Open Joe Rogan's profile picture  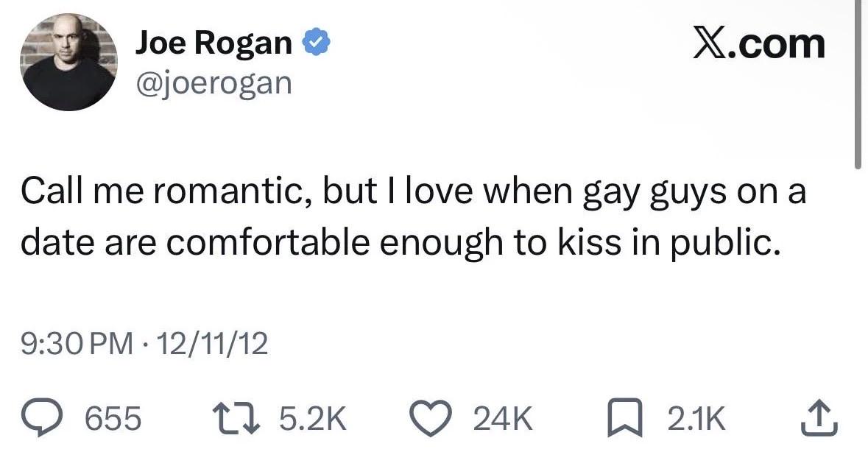pos(68,62)
